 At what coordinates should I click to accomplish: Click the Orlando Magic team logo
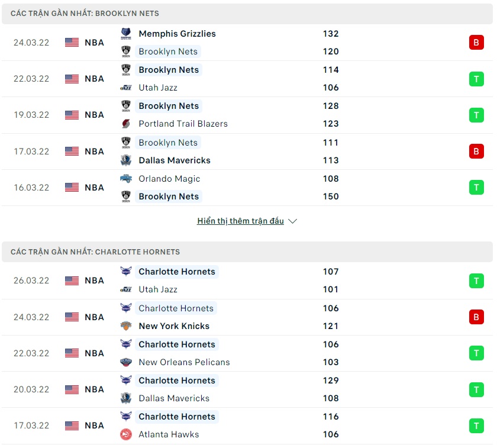[126, 179]
